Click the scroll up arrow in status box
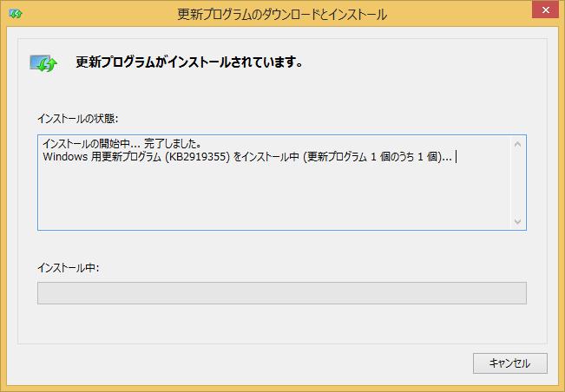 point(518,143)
